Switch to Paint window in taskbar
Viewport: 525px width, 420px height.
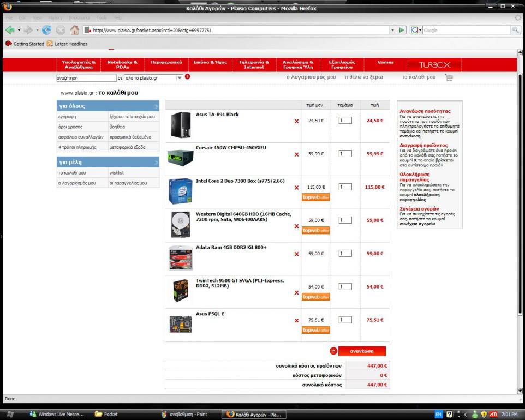coord(184,415)
